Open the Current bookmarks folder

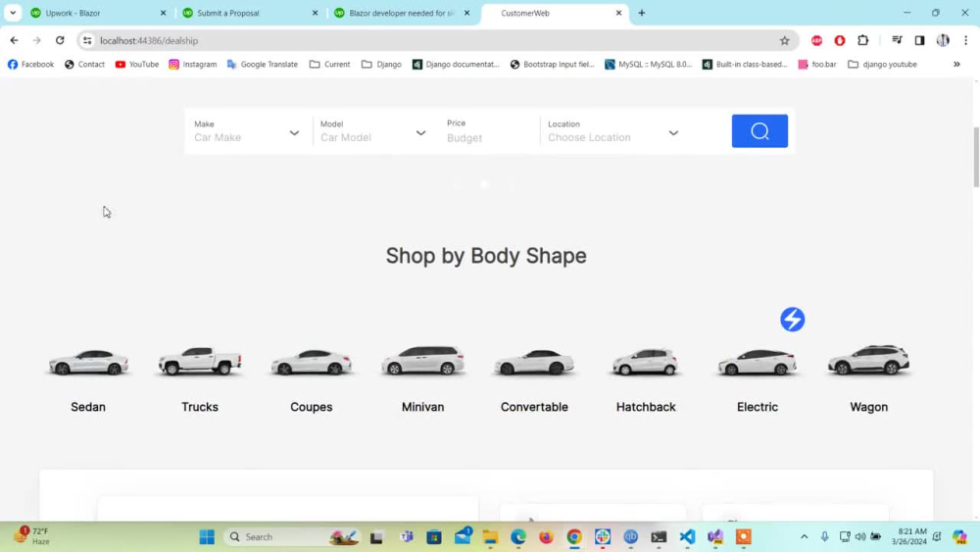(x=329, y=65)
